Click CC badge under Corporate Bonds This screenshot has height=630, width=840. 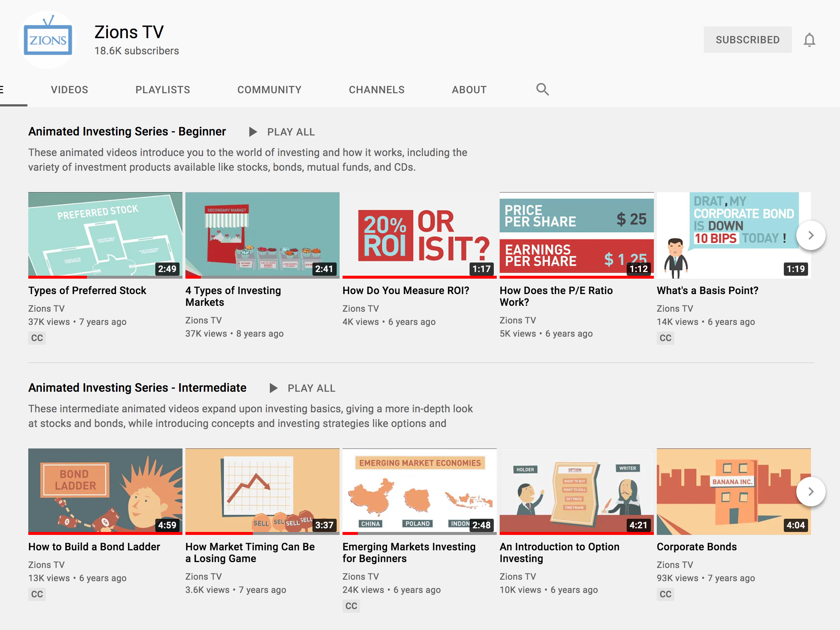665,594
